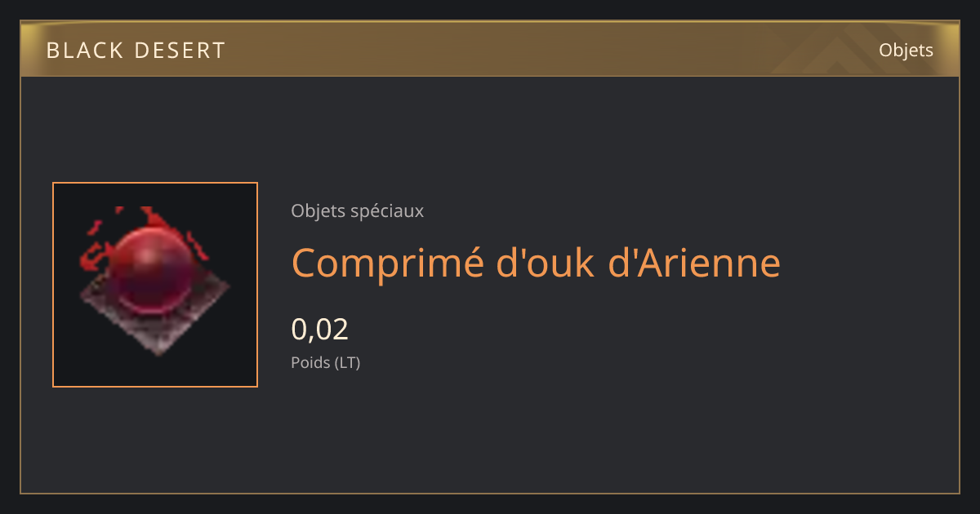Screen dimensions: 980x514
Task: Click the word Comprimé in the title
Action: pos(389,264)
